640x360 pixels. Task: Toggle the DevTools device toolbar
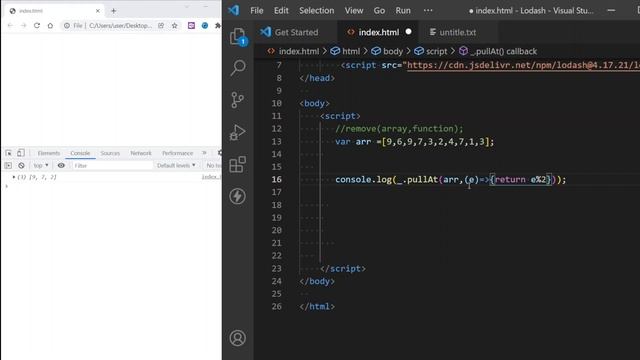[x=21, y=153]
